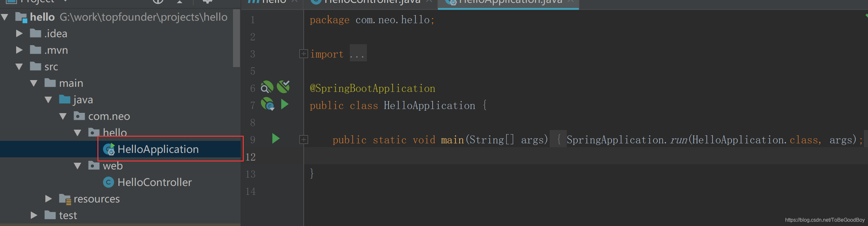Collapse the hello project root node
Image resolution: width=868 pixels, height=226 pixels.
point(5,17)
